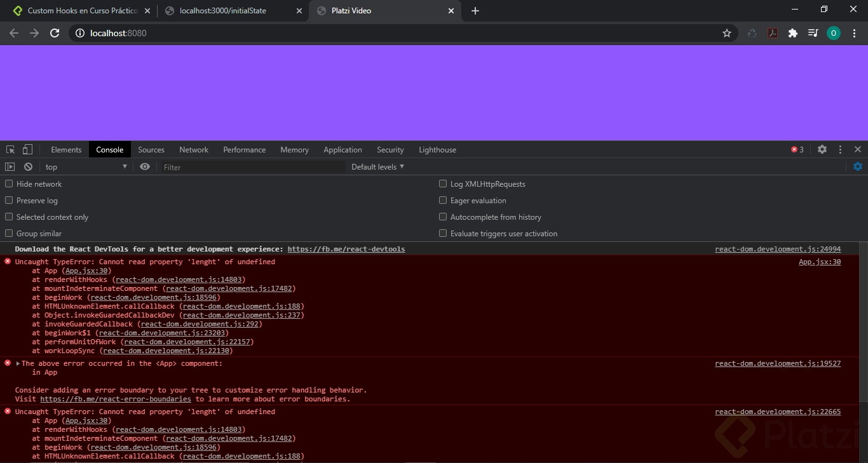Close the DevTools panel
Image resolution: width=868 pixels, height=463 pixels.
[x=858, y=149]
